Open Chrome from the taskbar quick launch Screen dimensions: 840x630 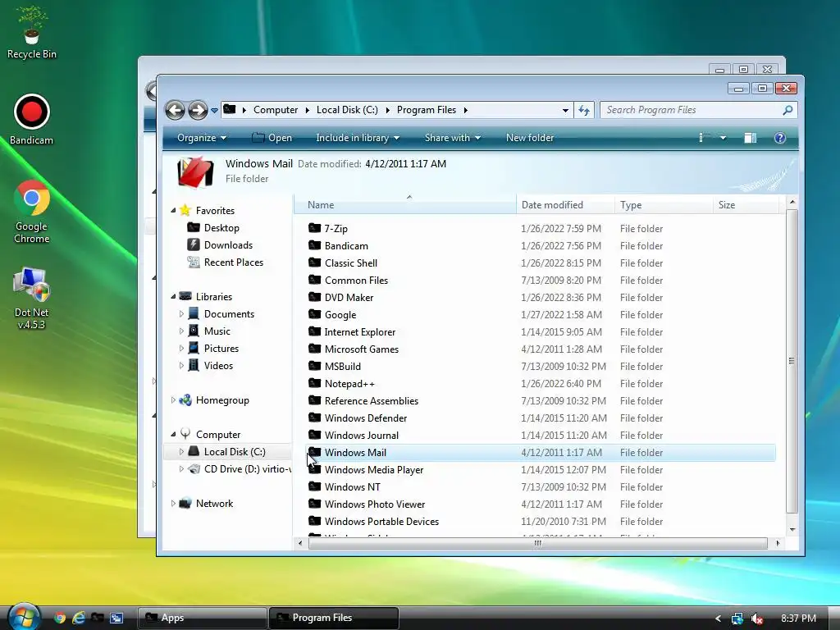[x=59, y=618]
